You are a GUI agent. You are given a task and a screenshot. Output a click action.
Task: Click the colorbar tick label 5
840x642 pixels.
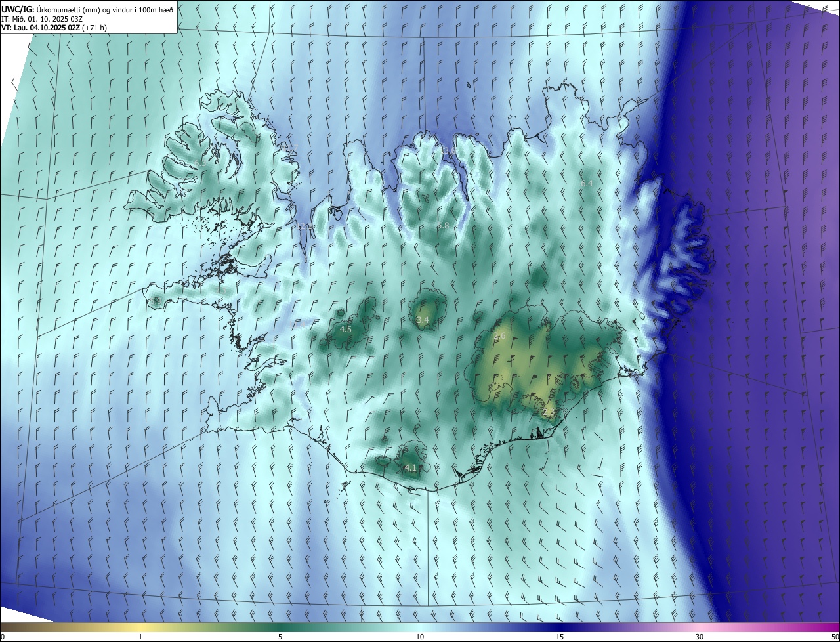tap(280, 637)
